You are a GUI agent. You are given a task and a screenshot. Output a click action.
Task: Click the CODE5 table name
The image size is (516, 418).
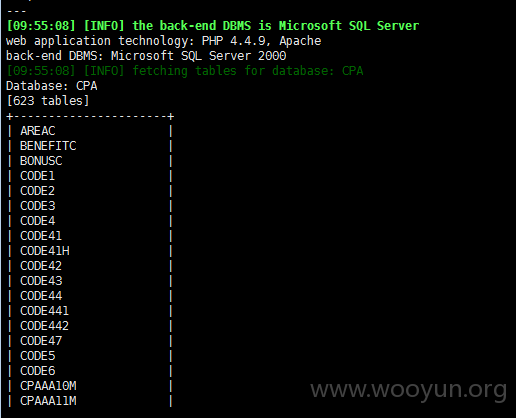(38, 356)
